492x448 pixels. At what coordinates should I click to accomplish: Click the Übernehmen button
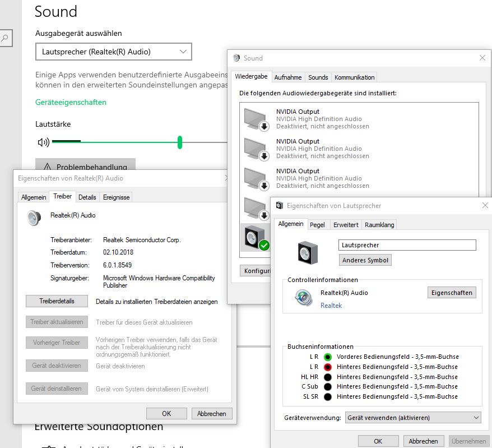pyautogui.click(x=469, y=441)
